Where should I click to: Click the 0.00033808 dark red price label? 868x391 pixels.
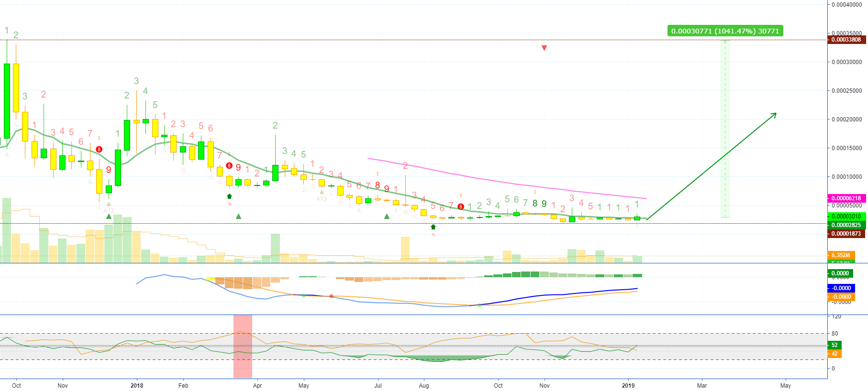click(846, 40)
